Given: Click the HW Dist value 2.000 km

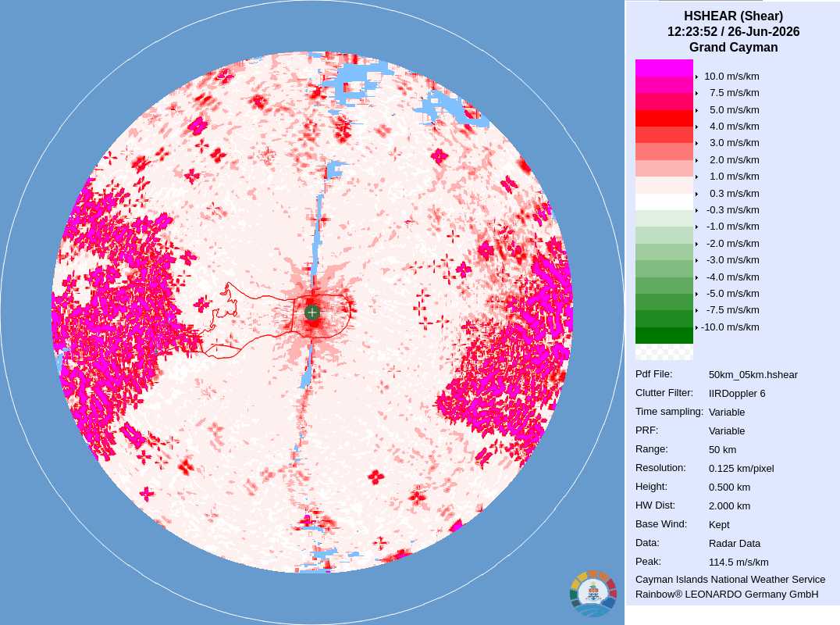Looking at the screenshot, I should 730,506.
